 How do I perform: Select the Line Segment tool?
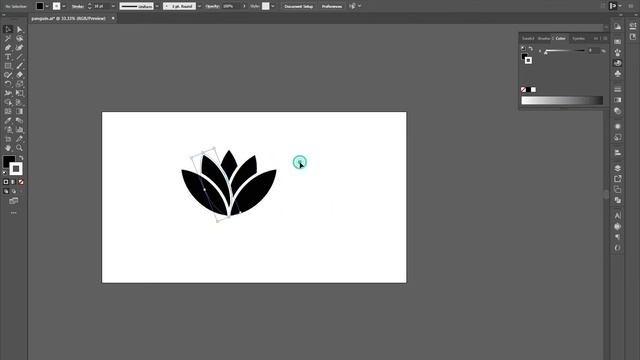pyautogui.click(x=20, y=57)
